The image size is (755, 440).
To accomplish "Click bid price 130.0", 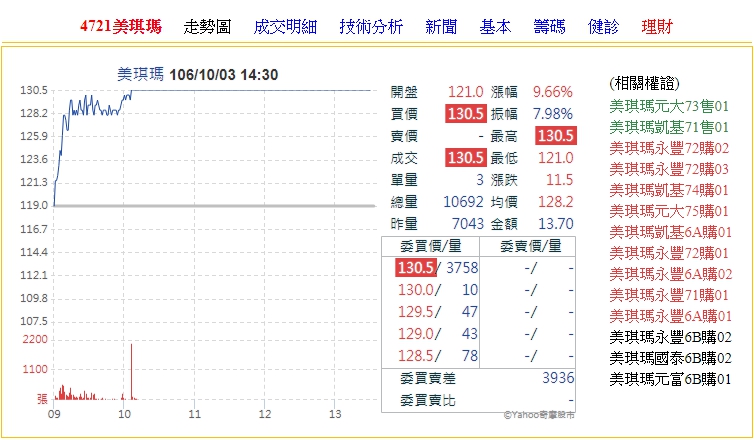I will tap(416, 290).
